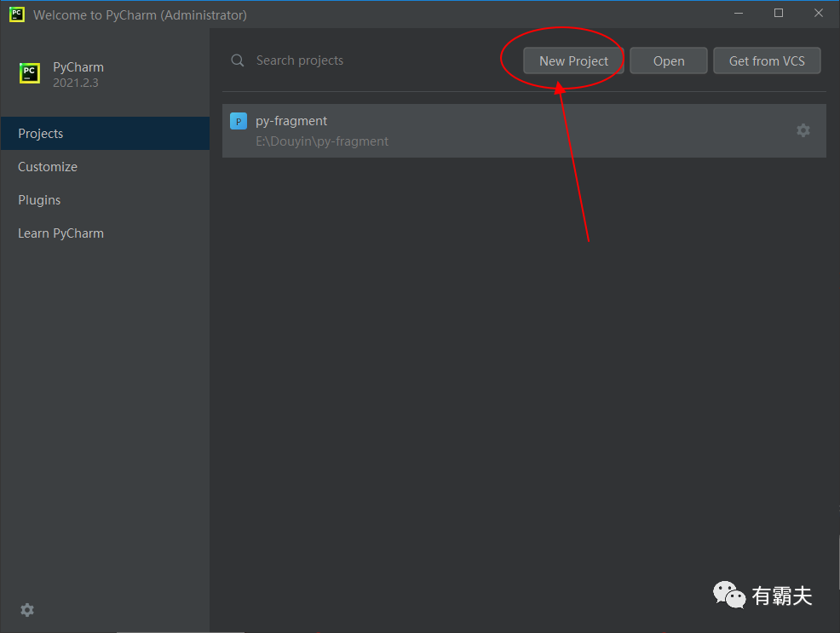Screen dimensions: 840x633
Task: Click the PyCharm icon in the title bar
Action: click(x=16, y=14)
